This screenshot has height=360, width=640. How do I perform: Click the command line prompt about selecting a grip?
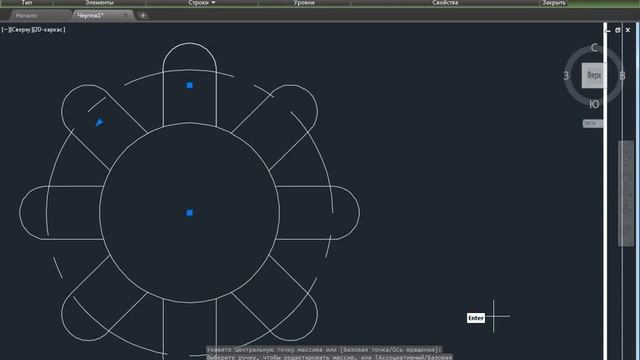[329, 357]
